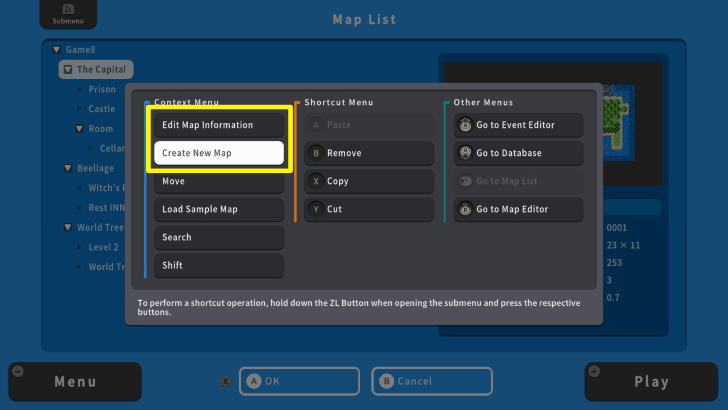Screen dimensions: 728x410
Task: Open Go to Database
Action: [x=519, y=153]
